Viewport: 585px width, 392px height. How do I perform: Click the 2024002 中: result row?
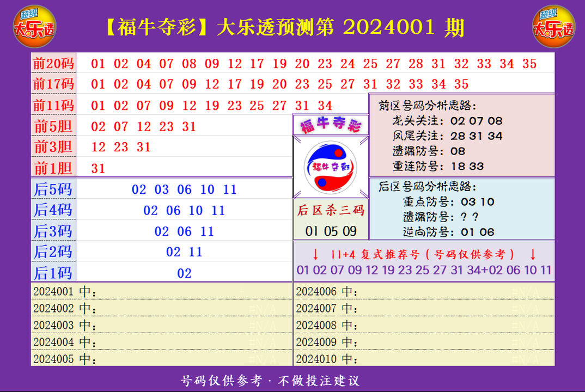pyautogui.click(x=162, y=309)
